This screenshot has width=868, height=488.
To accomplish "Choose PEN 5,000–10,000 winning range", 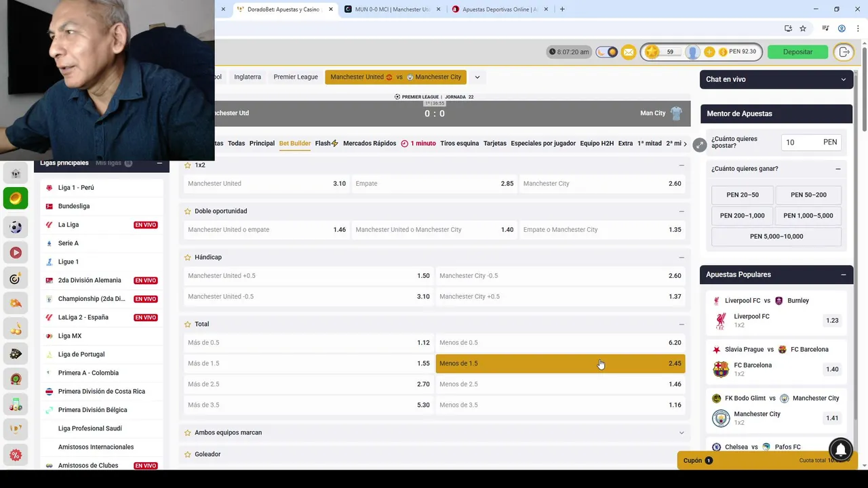I will click(776, 237).
